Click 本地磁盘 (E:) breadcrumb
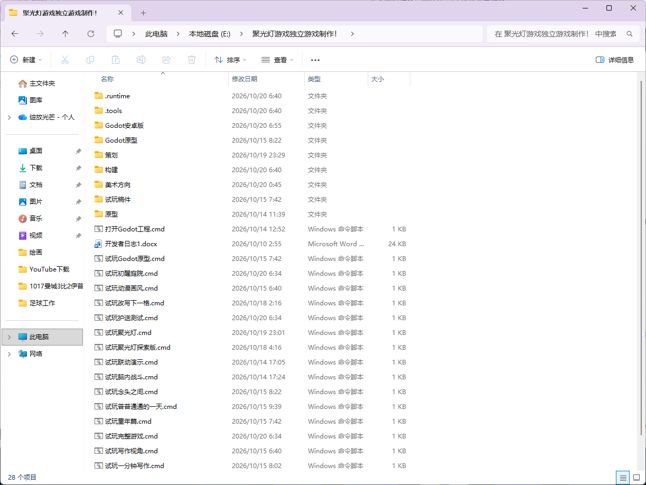 pos(209,34)
